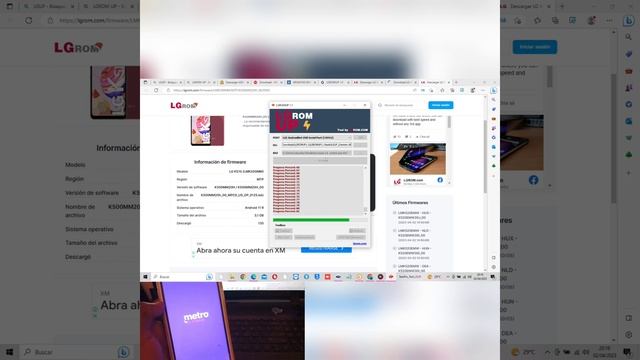The image size is (640, 360).
Task: Open the Port dropdown in LGUP window
Action: pos(316,138)
